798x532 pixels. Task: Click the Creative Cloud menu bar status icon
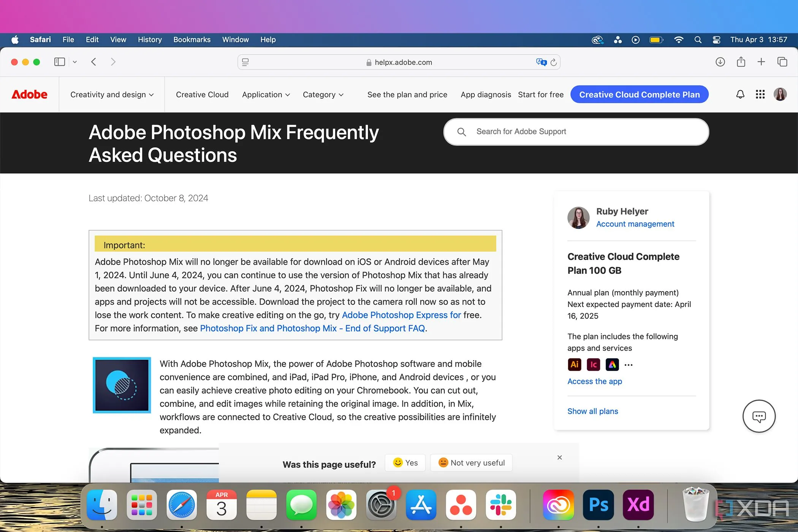pos(597,40)
